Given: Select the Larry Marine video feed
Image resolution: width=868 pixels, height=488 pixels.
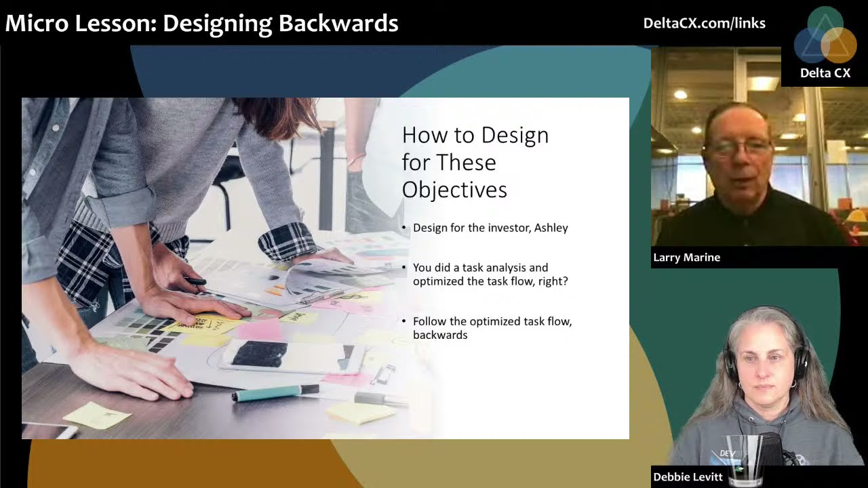Looking at the screenshot, I should pyautogui.click(x=759, y=146).
